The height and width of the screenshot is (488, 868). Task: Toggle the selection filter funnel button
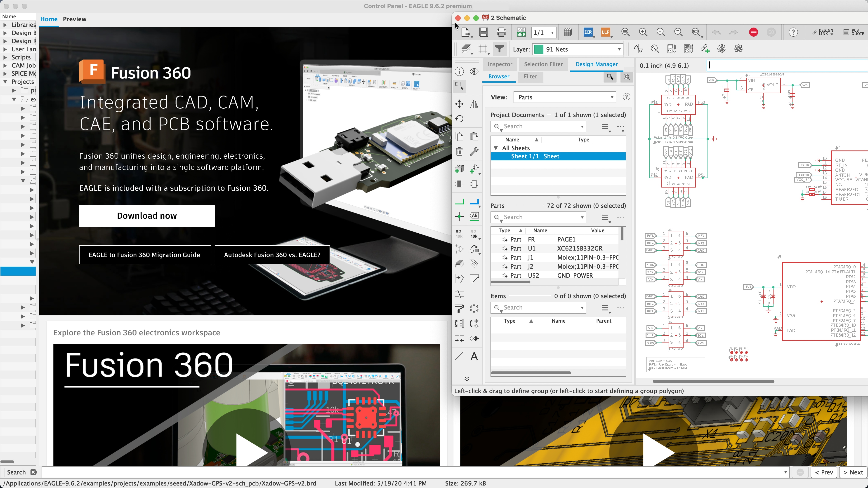click(499, 49)
